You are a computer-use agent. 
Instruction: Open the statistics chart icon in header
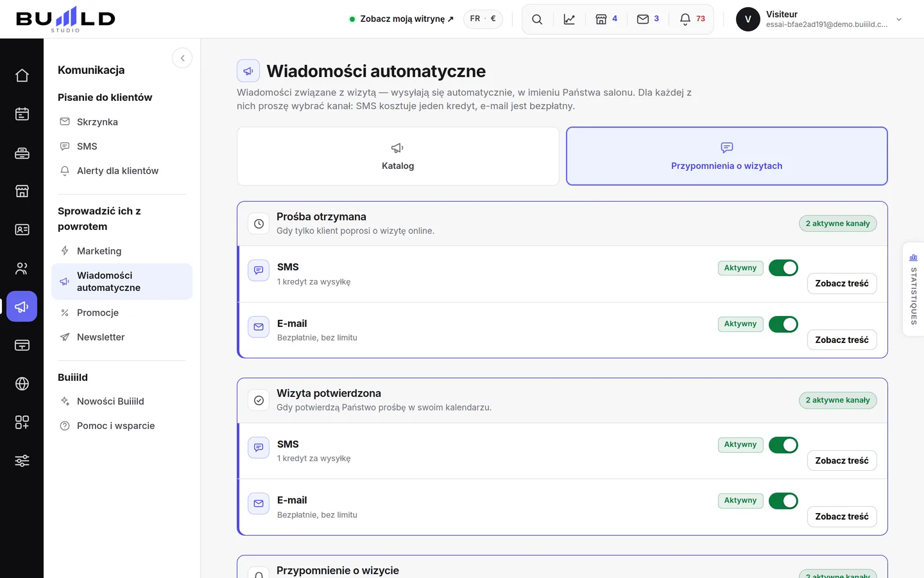(569, 19)
